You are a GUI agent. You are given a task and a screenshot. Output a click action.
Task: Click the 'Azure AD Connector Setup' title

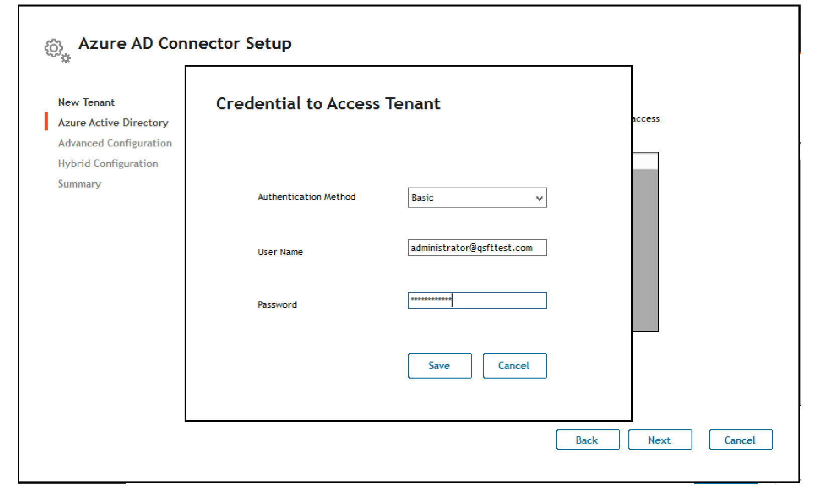(x=185, y=44)
